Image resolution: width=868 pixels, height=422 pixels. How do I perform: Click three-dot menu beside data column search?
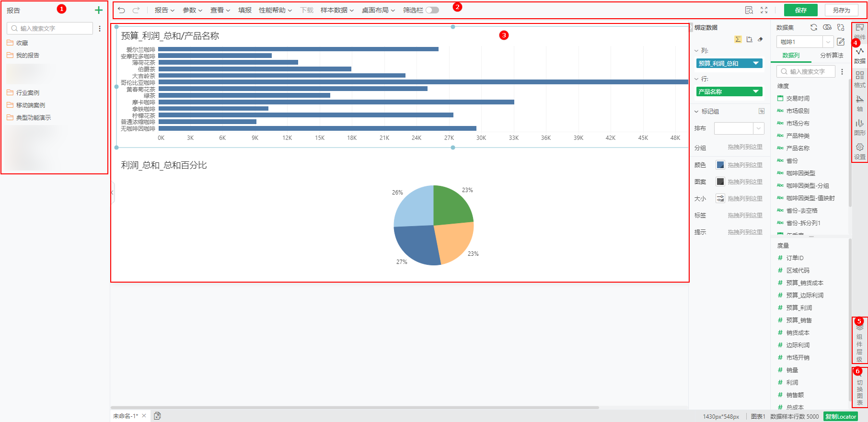coord(842,71)
